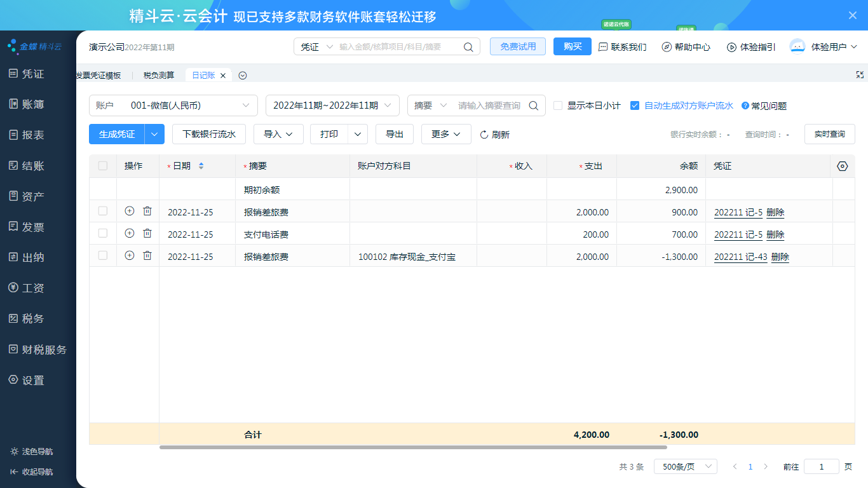Click the fullscreen expand icon at top right
Image resolution: width=868 pixels, height=488 pixels.
click(x=860, y=75)
